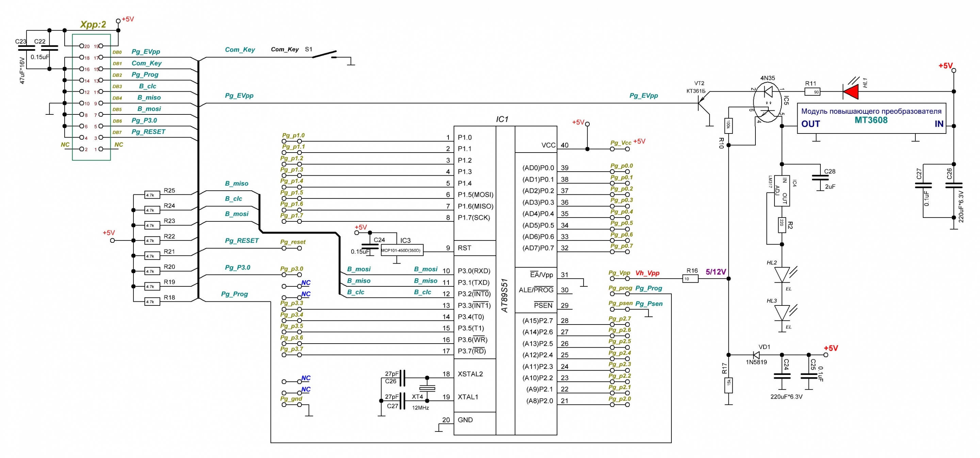Click the VD1 diode symbol
The image size is (980, 458).
click(756, 355)
